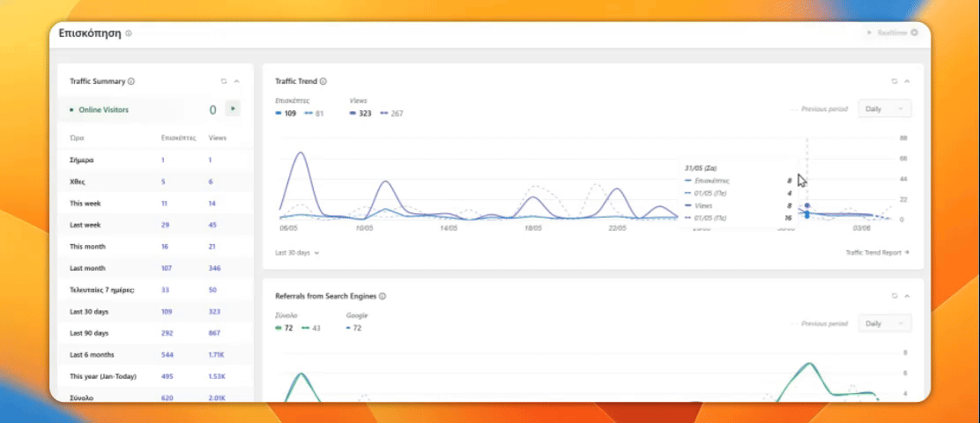Toggle the previous total 43 legend series
Image resolution: width=980 pixels, height=423 pixels.
point(310,328)
